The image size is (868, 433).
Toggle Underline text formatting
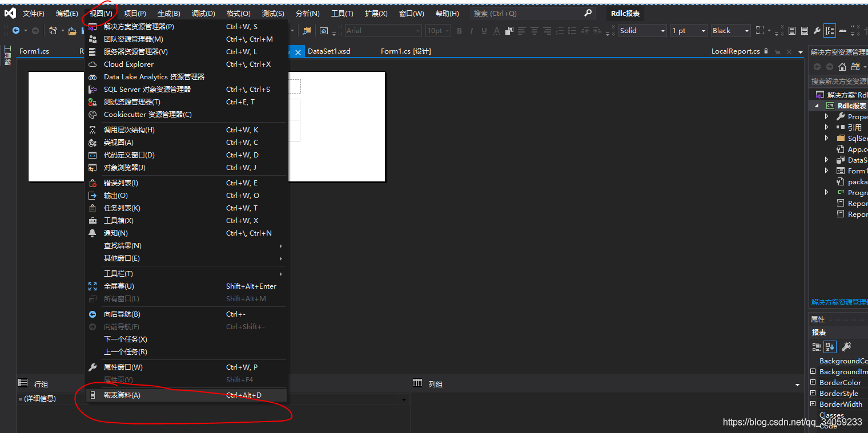[x=484, y=31]
